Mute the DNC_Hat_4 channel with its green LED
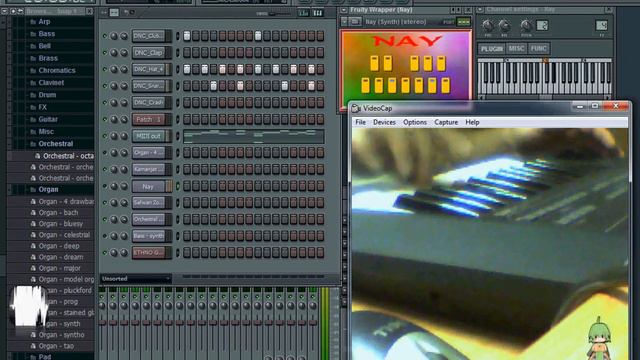640x360 pixels. (x=104, y=69)
